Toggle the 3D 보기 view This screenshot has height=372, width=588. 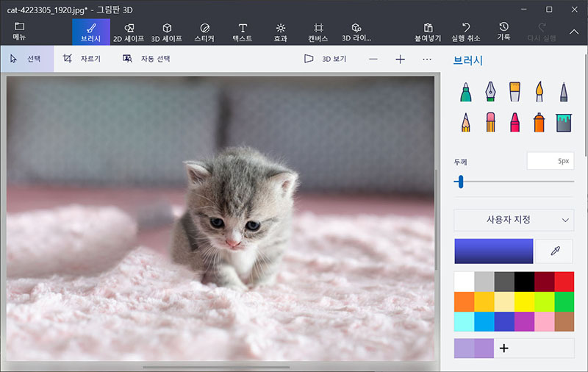(326, 59)
